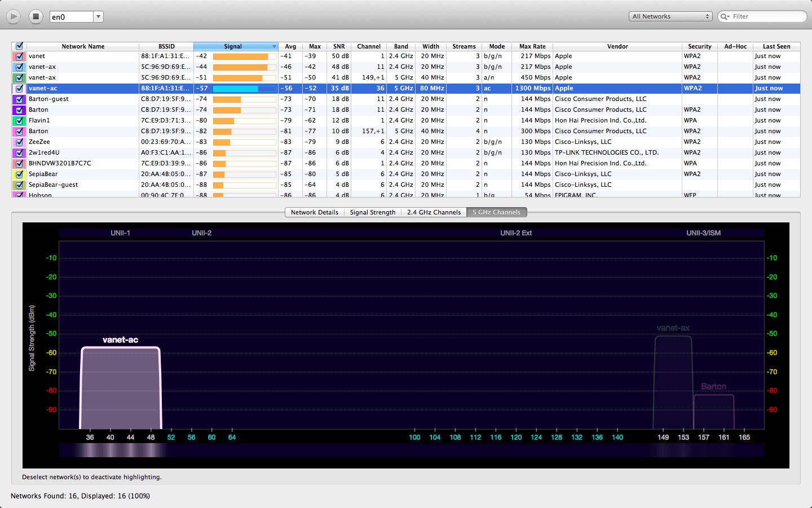
Task: Sort networks by the Vendor column
Action: (x=617, y=46)
